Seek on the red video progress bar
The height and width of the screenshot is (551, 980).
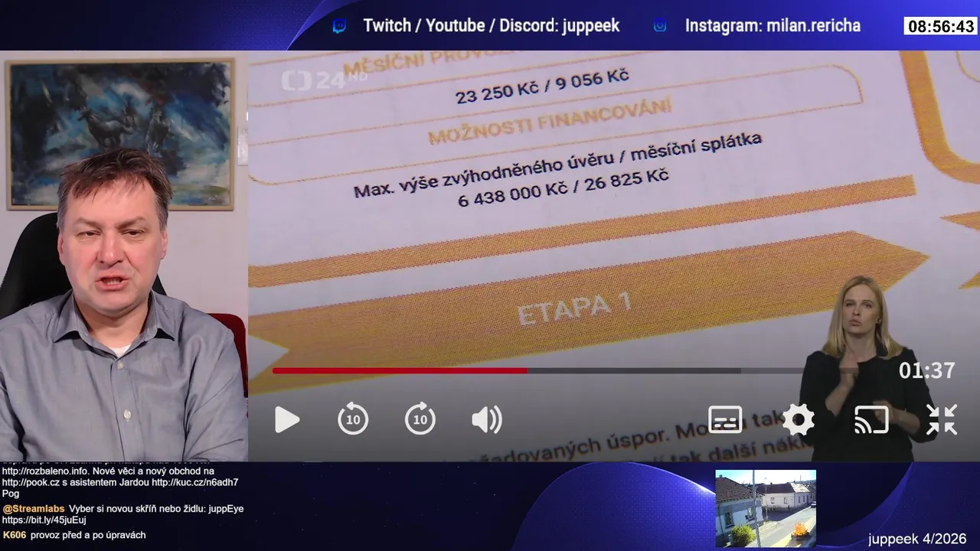point(400,370)
